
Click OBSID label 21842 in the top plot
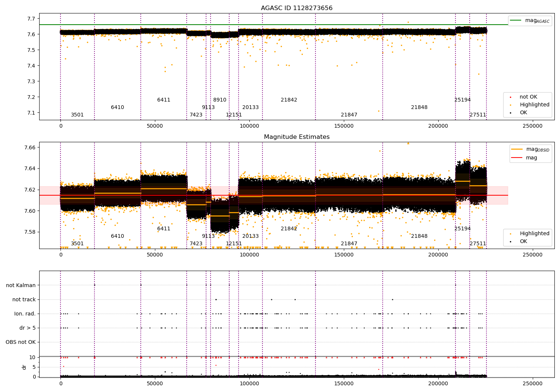click(x=289, y=100)
